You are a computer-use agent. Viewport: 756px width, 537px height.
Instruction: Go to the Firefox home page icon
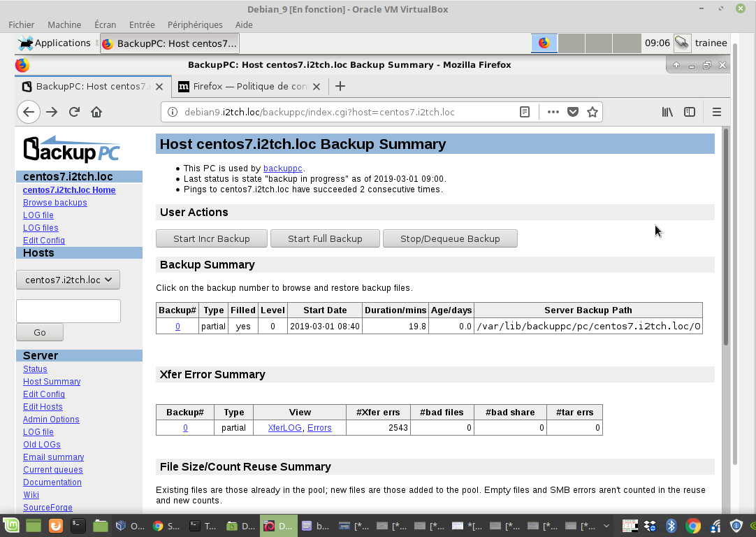click(96, 112)
